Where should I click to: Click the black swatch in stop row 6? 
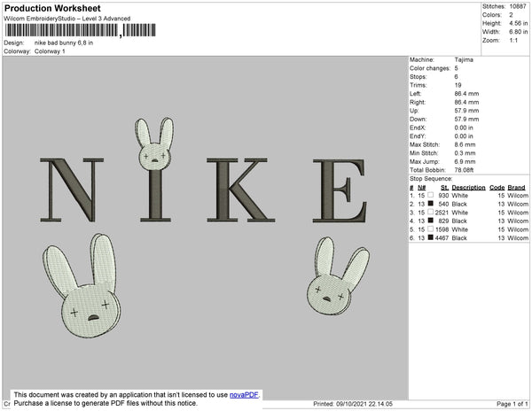[x=430, y=237]
